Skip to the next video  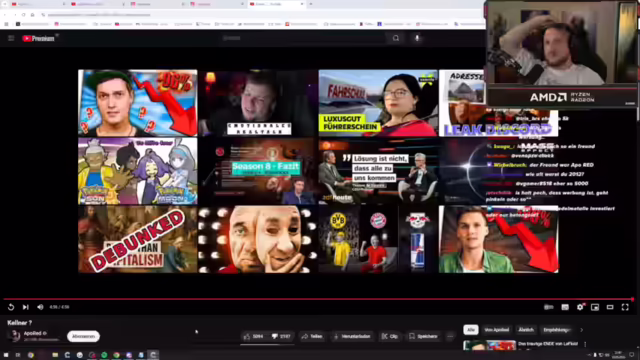point(26,307)
